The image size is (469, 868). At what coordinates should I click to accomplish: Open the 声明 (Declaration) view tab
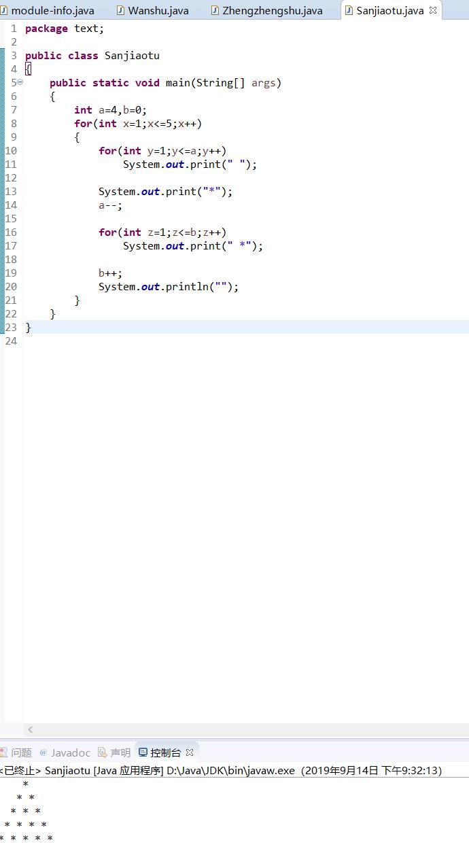tap(114, 752)
